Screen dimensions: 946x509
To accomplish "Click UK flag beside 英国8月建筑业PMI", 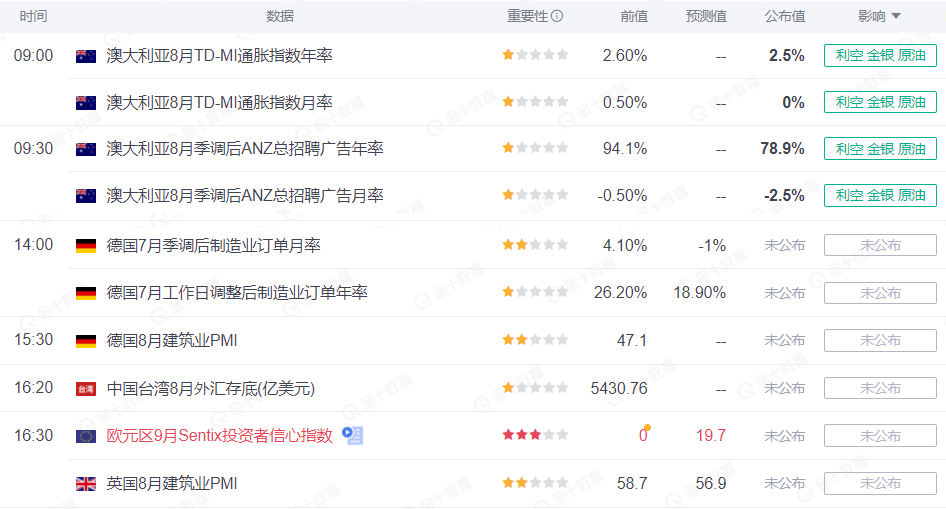I will pos(86,484).
